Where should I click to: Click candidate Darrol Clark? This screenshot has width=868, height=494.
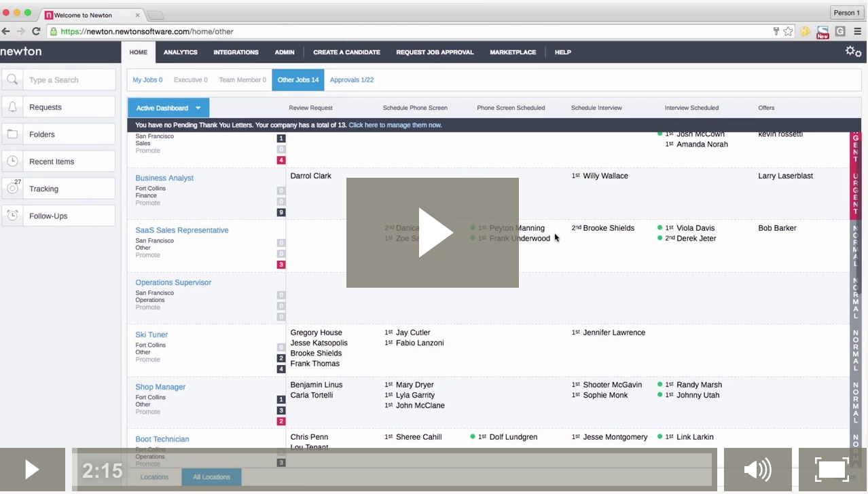(x=311, y=176)
